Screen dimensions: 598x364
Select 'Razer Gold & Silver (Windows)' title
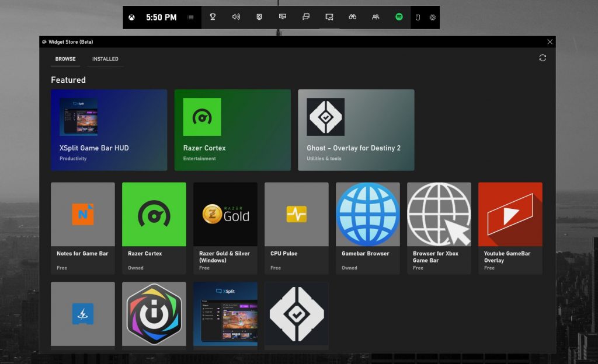pyautogui.click(x=224, y=257)
